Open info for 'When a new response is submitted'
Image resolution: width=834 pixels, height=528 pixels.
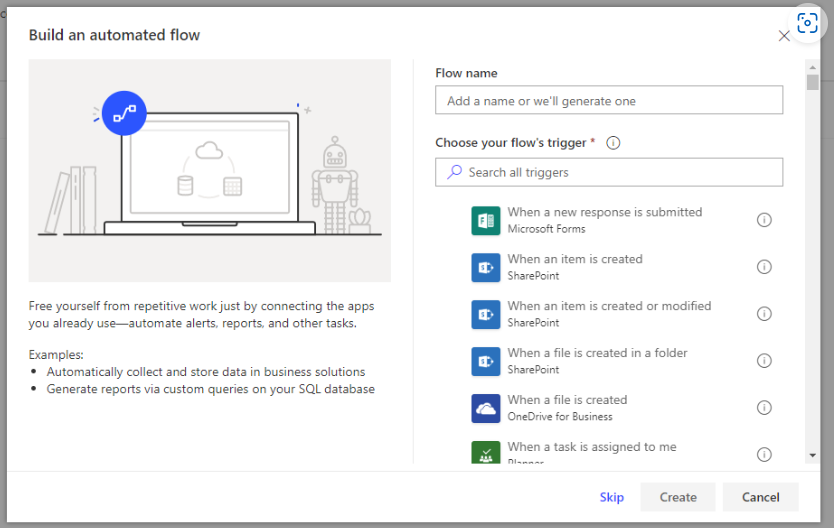764,220
